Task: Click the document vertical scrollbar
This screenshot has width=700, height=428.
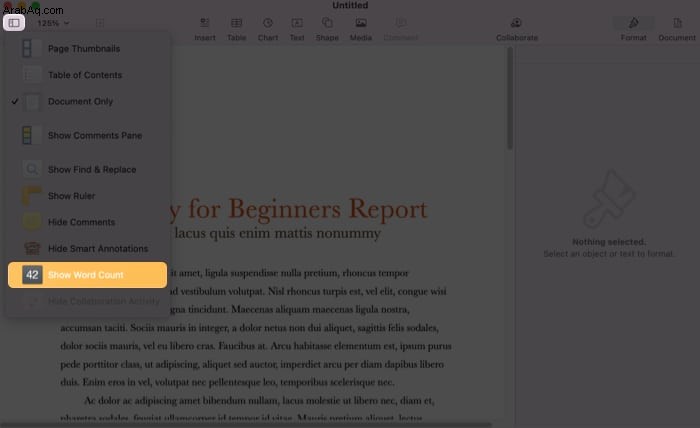Action: pyautogui.click(x=510, y=99)
